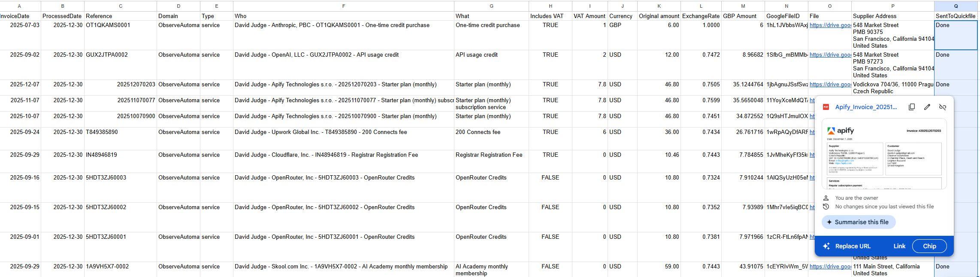The image size is (980, 277).
Task: Click the GoogleFileID header cell
Action: [x=786, y=16]
